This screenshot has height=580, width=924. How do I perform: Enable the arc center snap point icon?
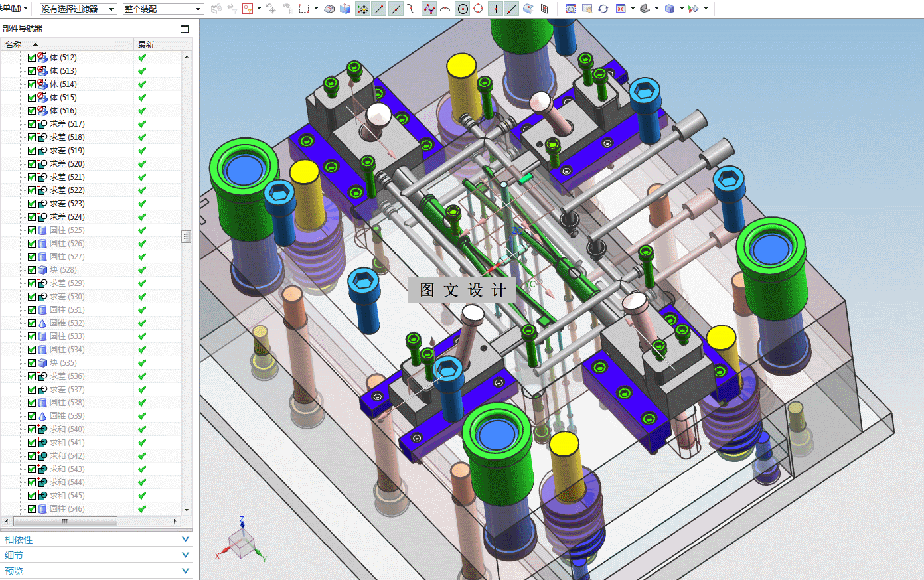[x=463, y=9]
